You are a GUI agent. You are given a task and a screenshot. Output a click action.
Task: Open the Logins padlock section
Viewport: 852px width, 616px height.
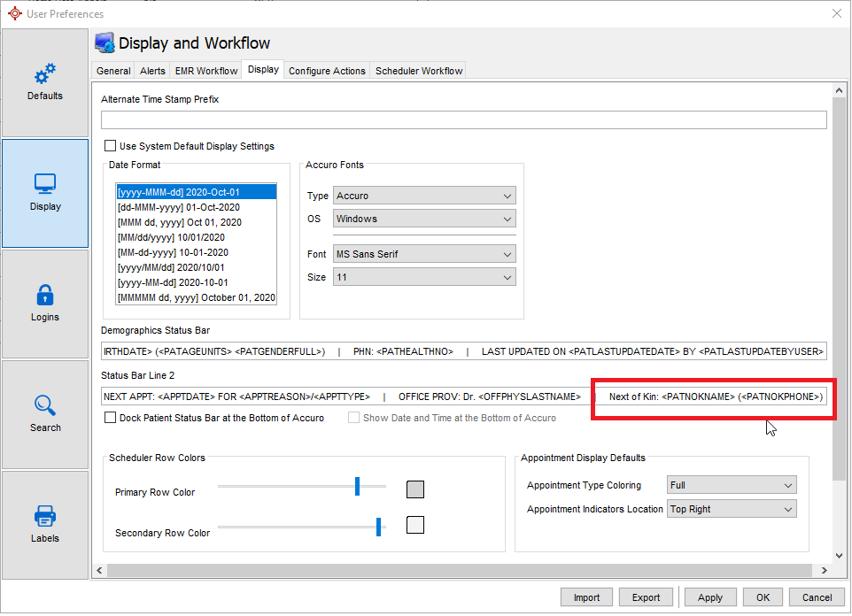tap(45, 304)
